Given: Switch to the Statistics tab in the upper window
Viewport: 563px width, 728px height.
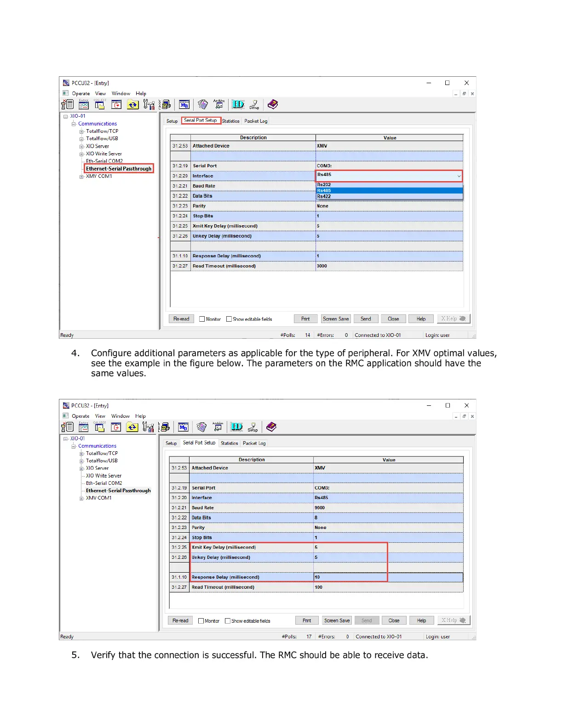Looking at the screenshot, I should click(x=230, y=121).
